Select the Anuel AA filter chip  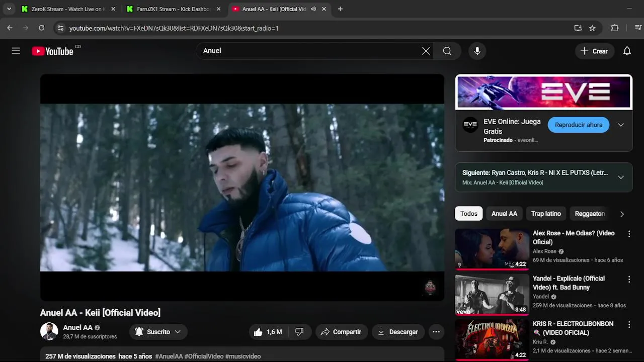[x=504, y=214]
